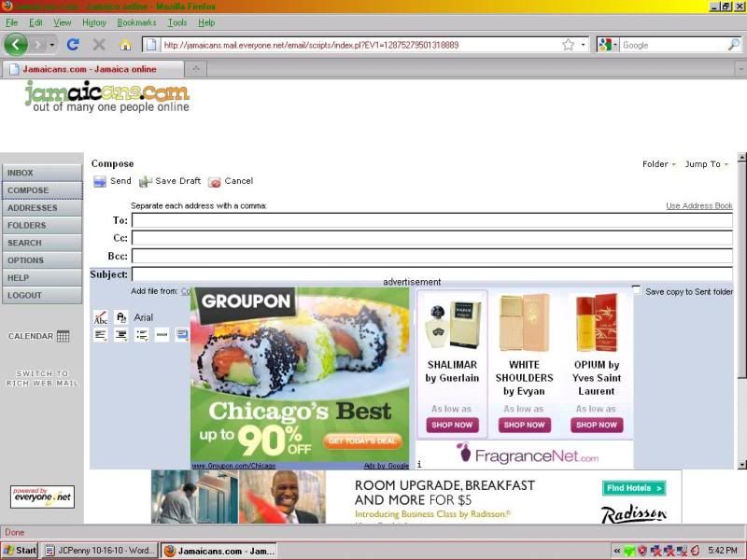The width and height of the screenshot is (747, 560).
Task: Click the Start button on taskbar
Action: pyautogui.click(x=20, y=551)
